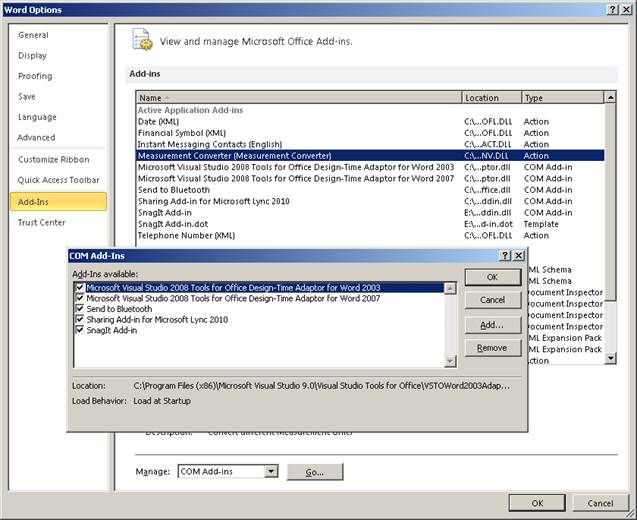637x520 pixels.
Task: Select the Add-Ins category
Action: pos(58,202)
